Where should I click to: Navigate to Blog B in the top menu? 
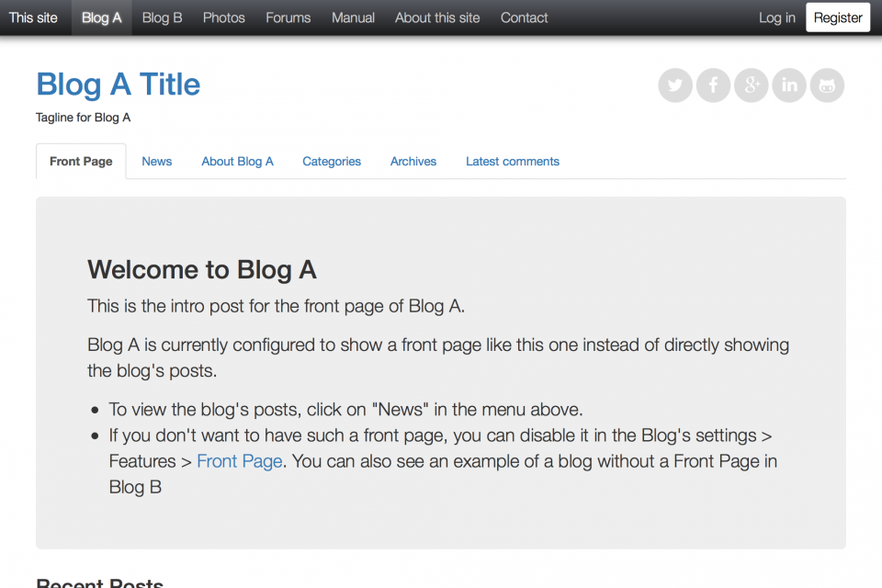tap(162, 17)
